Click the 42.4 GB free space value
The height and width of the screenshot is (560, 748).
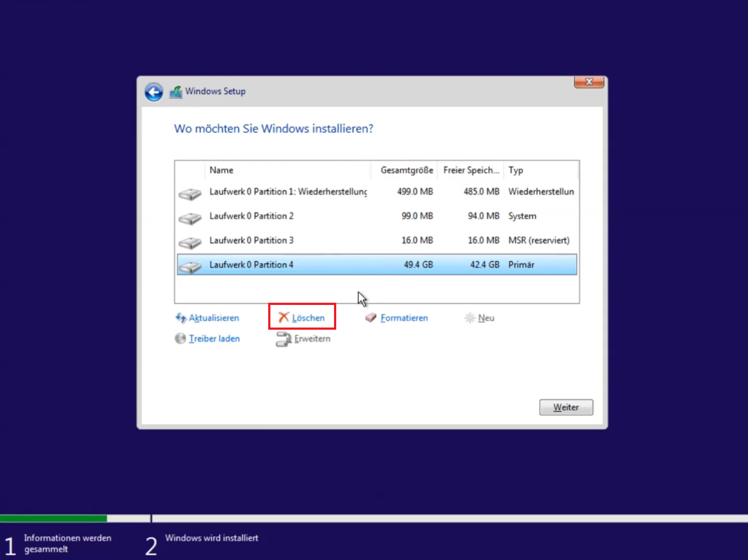[485, 264]
